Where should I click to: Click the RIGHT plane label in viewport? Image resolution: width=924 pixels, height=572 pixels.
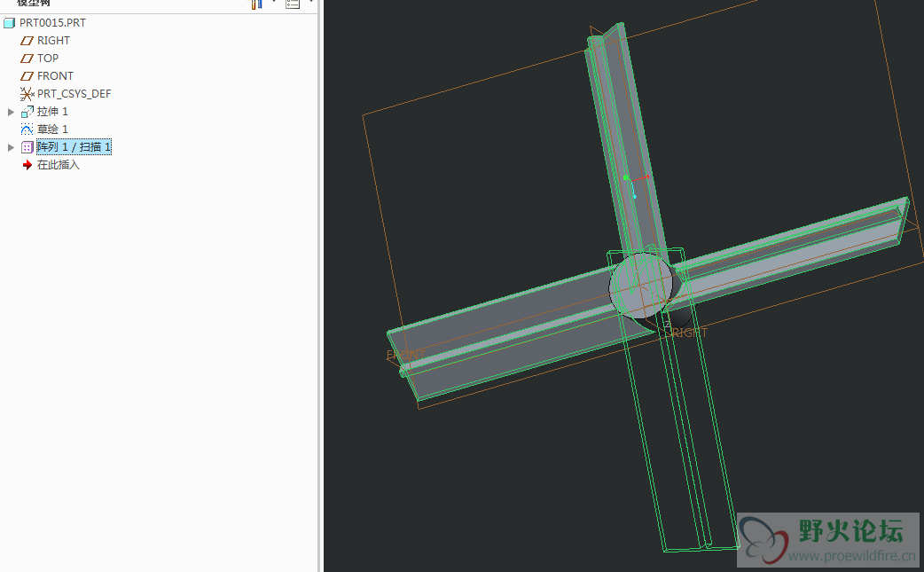pos(689,333)
